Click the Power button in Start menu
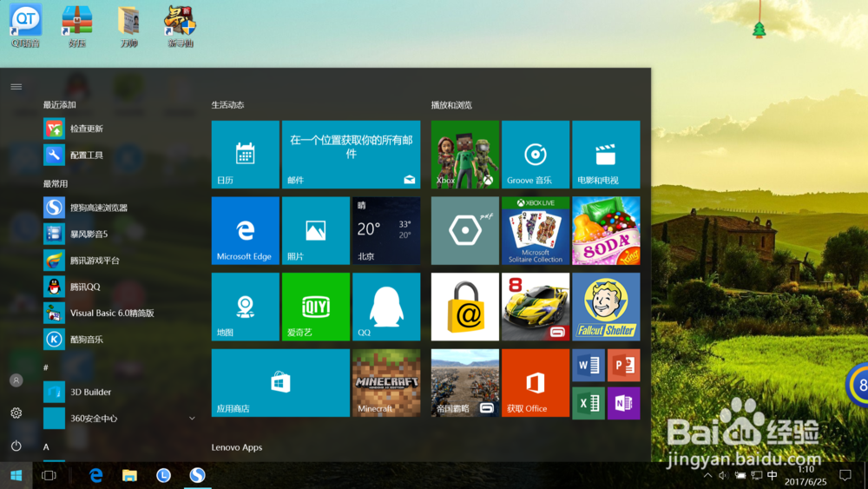Image resolution: width=868 pixels, height=489 pixels. point(16,446)
